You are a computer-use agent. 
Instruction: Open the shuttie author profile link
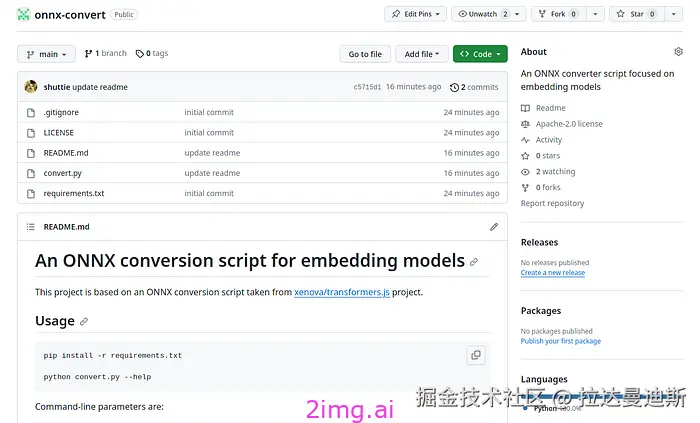coord(57,87)
